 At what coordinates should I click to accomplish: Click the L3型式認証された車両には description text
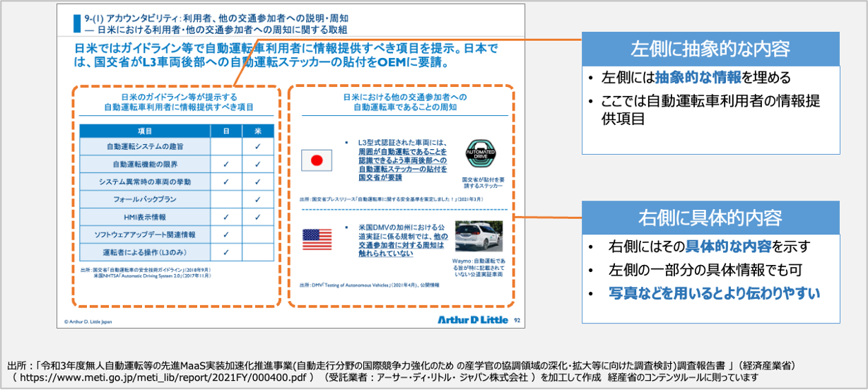pyautogui.click(x=402, y=160)
